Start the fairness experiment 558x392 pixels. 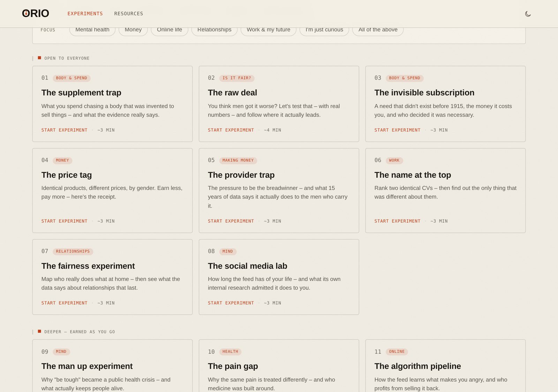pos(65,303)
